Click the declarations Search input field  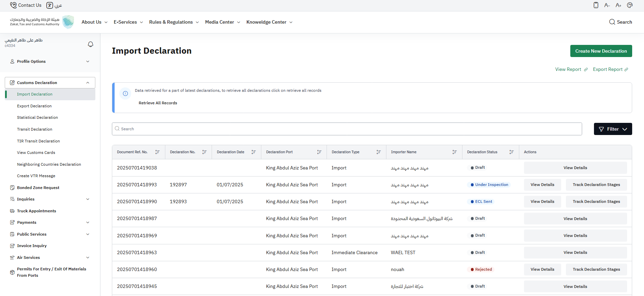(x=347, y=129)
